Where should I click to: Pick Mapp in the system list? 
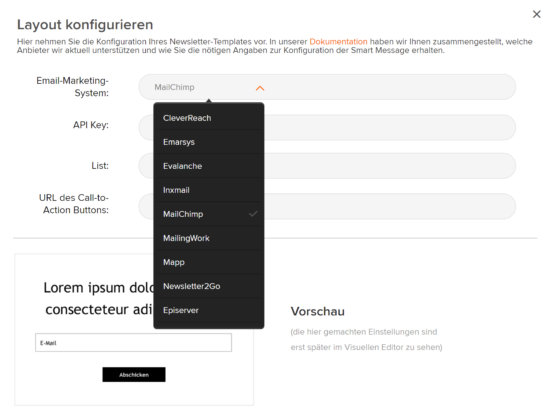click(x=209, y=262)
